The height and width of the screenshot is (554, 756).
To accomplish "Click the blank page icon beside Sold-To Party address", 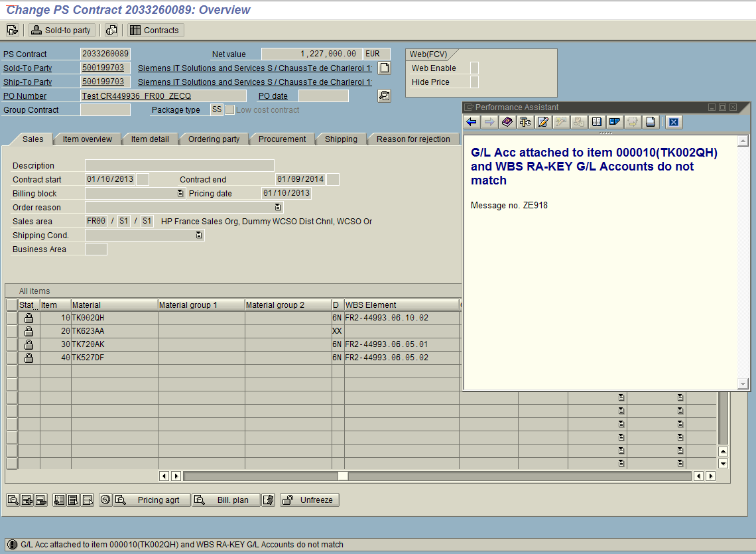I will pyautogui.click(x=384, y=68).
